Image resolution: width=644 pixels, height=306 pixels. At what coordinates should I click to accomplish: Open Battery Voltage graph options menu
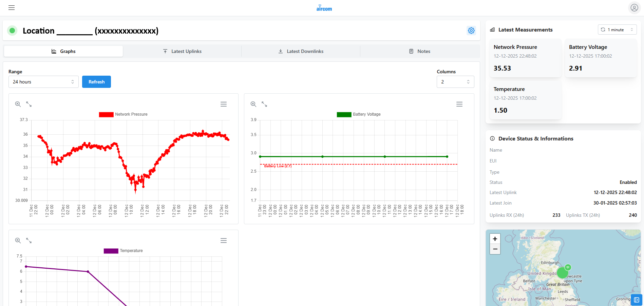tap(459, 104)
